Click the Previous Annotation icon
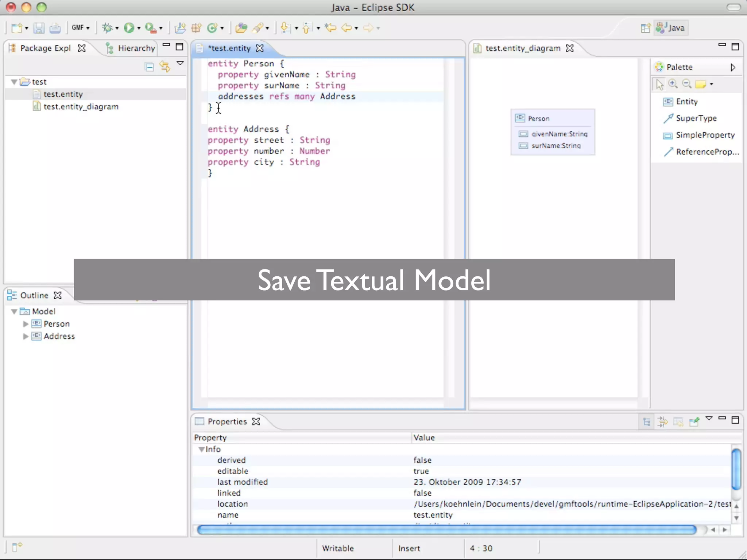Image resolution: width=747 pixels, height=560 pixels. pyautogui.click(x=307, y=28)
